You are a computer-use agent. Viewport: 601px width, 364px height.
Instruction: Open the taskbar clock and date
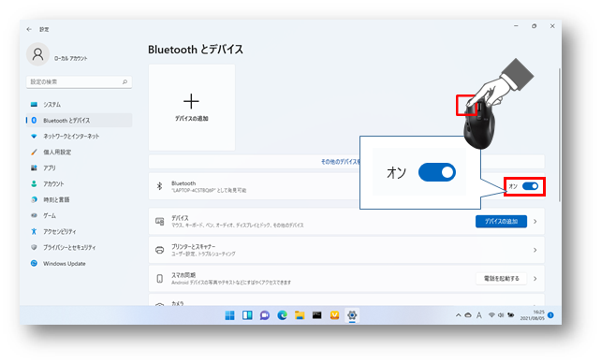tap(533, 315)
